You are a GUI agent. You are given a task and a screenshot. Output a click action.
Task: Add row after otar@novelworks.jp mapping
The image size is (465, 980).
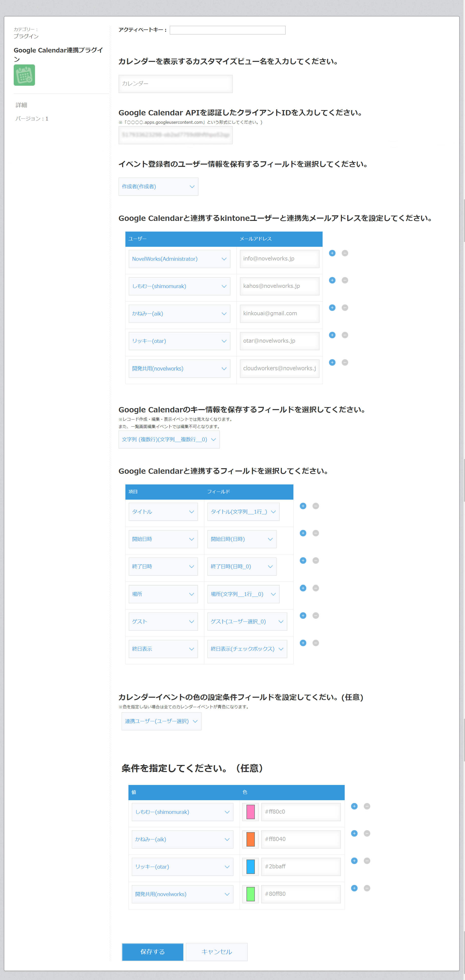332,335
